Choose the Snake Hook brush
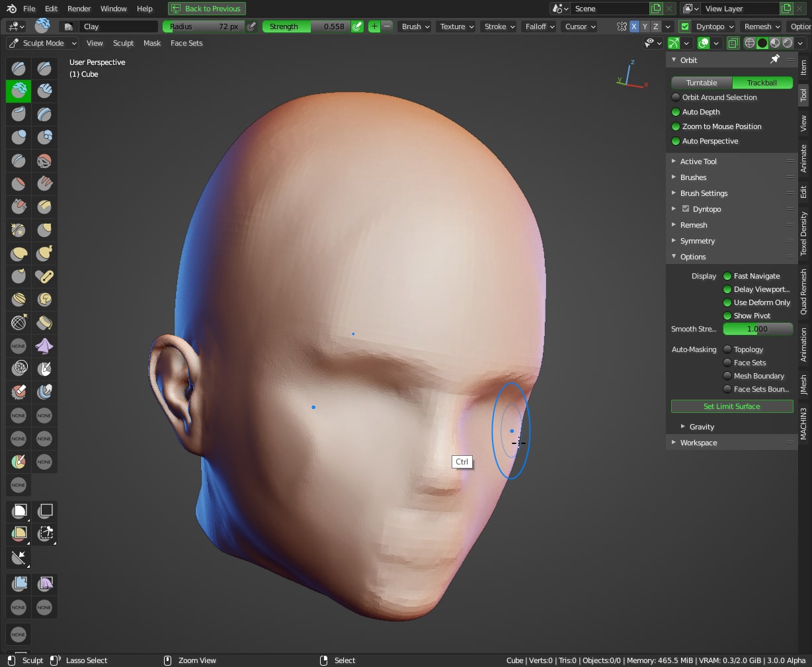This screenshot has height=667, width=812. 44,253
